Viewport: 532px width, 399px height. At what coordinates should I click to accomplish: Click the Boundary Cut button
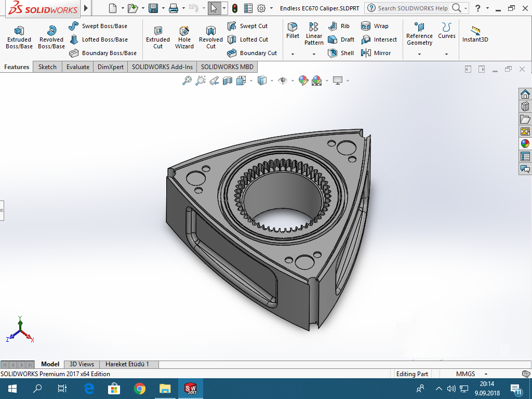point(252,53)
